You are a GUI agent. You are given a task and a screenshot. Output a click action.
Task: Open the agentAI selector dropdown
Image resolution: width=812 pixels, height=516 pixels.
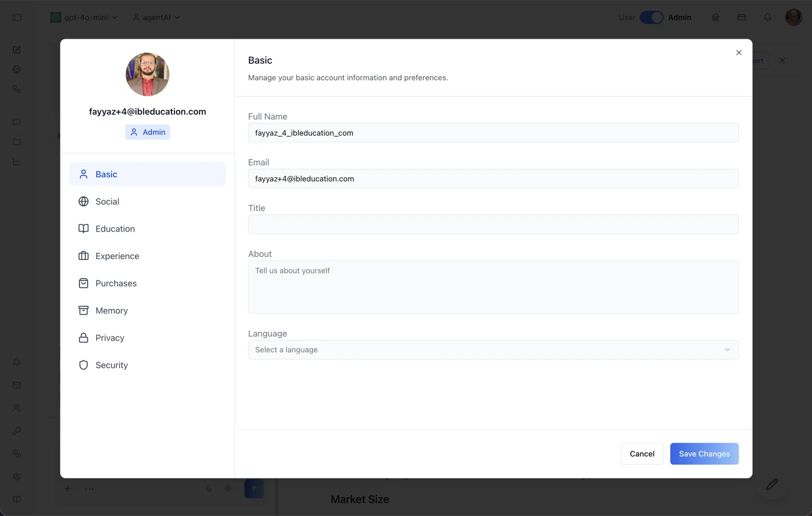point(156,17)
